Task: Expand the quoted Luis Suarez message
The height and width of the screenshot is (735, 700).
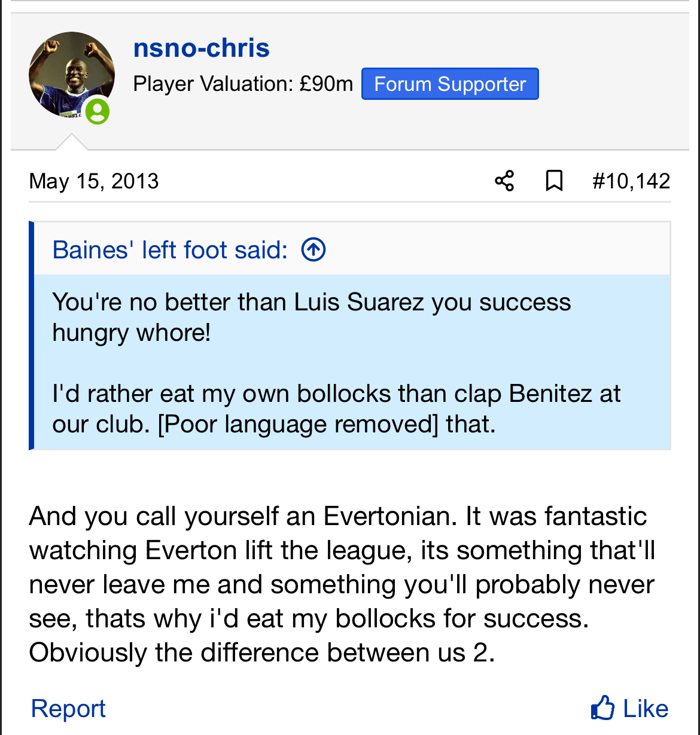Action: pyautogui.click(x=311, y=317)
